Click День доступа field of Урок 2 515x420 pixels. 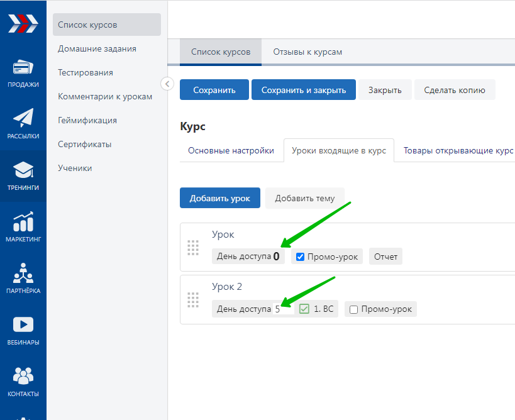click(x=282, y=309)
